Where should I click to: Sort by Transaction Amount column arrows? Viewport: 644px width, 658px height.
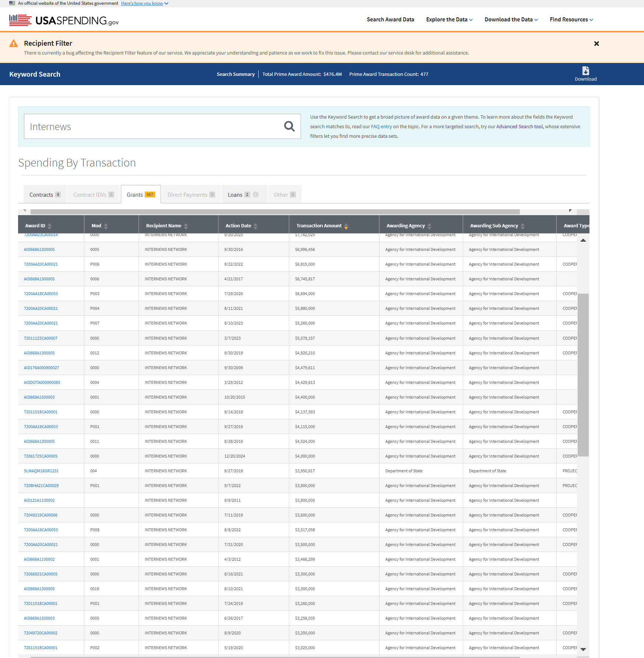[x=346, y=226]
